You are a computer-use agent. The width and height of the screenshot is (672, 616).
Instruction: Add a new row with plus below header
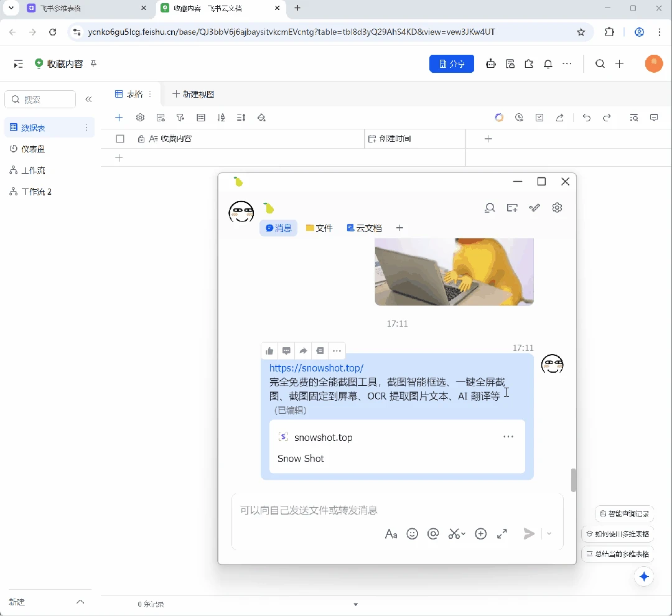click(119, 158)
